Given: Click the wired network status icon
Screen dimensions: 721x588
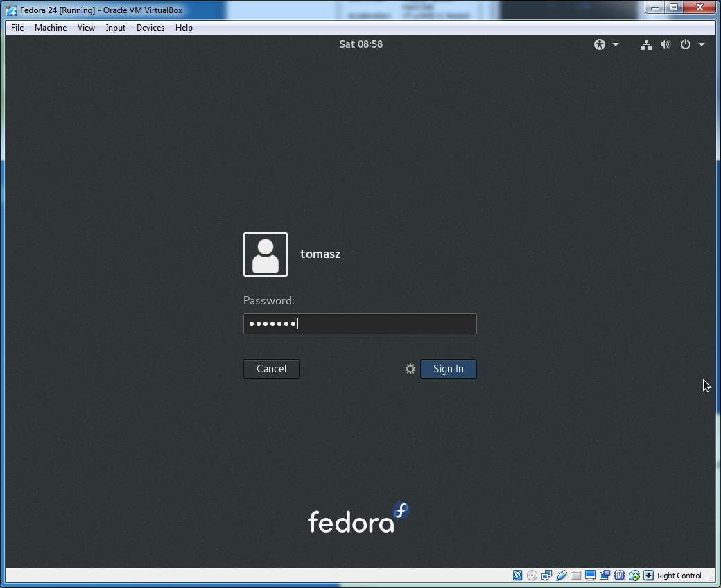Looking at the screenshot, I should pyautogui.click(x=646, y=44).
